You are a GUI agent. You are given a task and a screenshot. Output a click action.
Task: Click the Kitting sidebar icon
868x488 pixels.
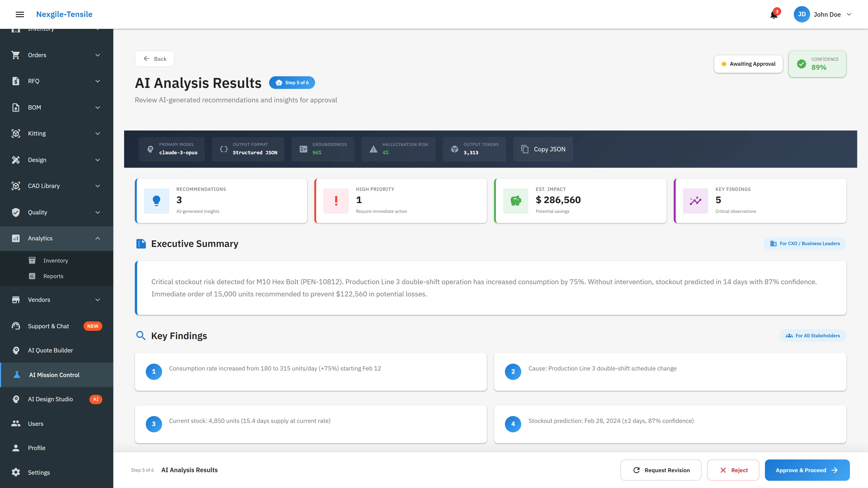tap(16, 133)
